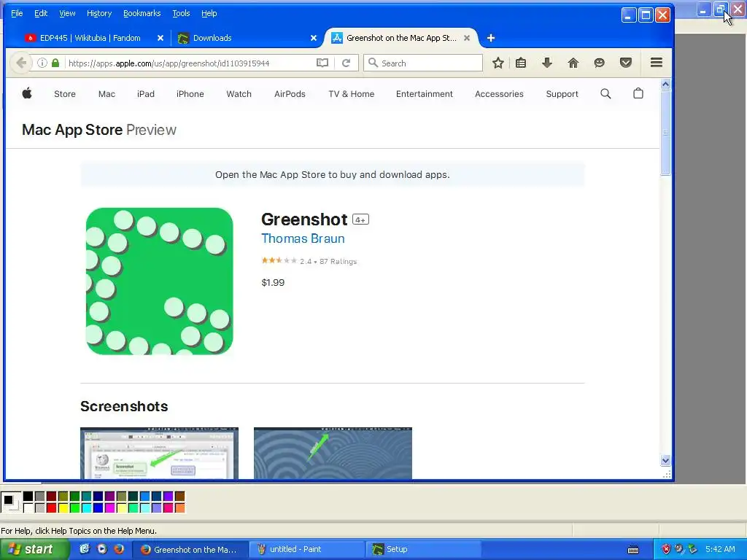This screenshot has height=560, width=747.
Task: Reload the current page
Action: pos(347,63)
